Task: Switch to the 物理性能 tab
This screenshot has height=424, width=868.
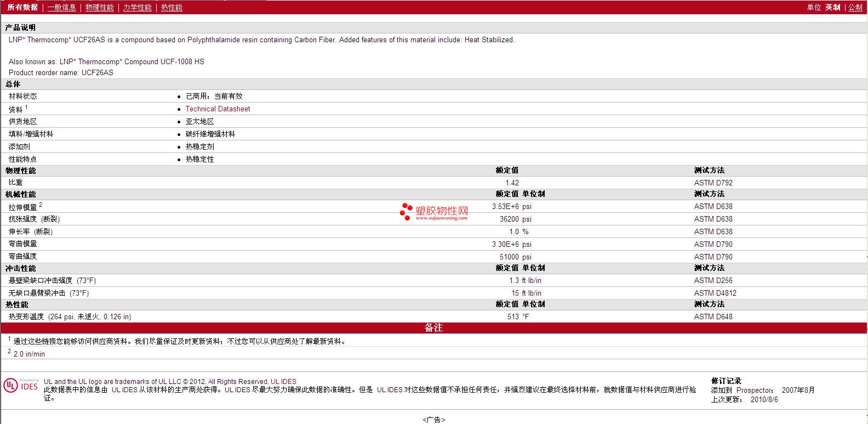Action: [99, 7]
